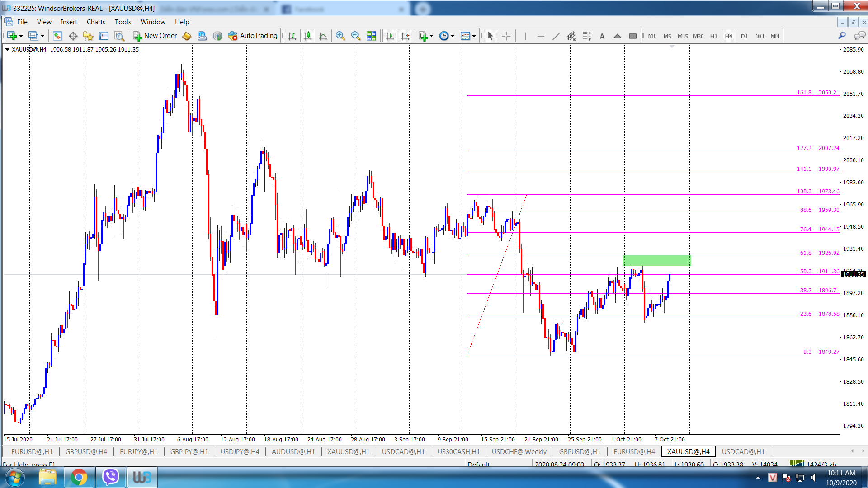Open the Tools menu
868x488 pixels.
(123, 22)
